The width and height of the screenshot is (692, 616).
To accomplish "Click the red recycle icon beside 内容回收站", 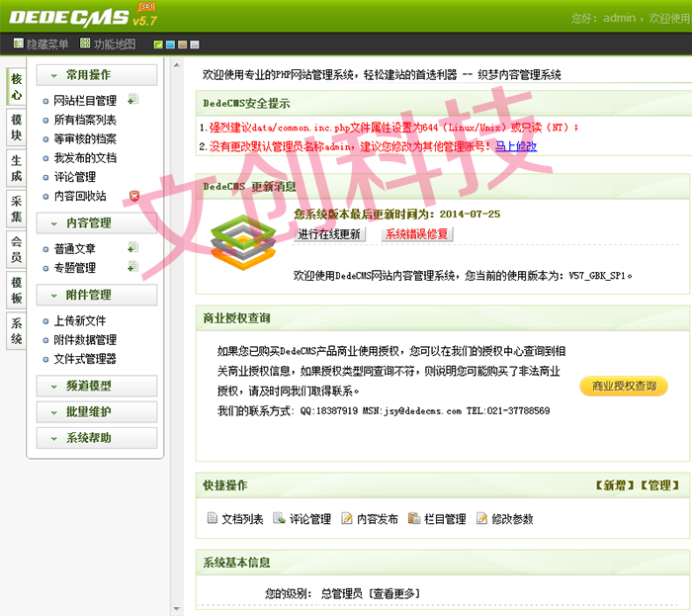I will (x=134, y=196).
